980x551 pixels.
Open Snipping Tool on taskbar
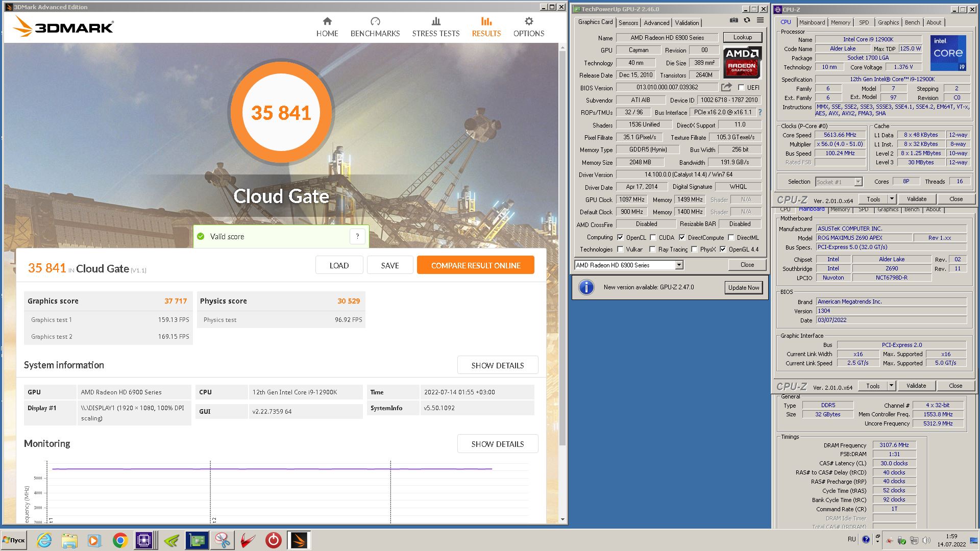point(222,540)
